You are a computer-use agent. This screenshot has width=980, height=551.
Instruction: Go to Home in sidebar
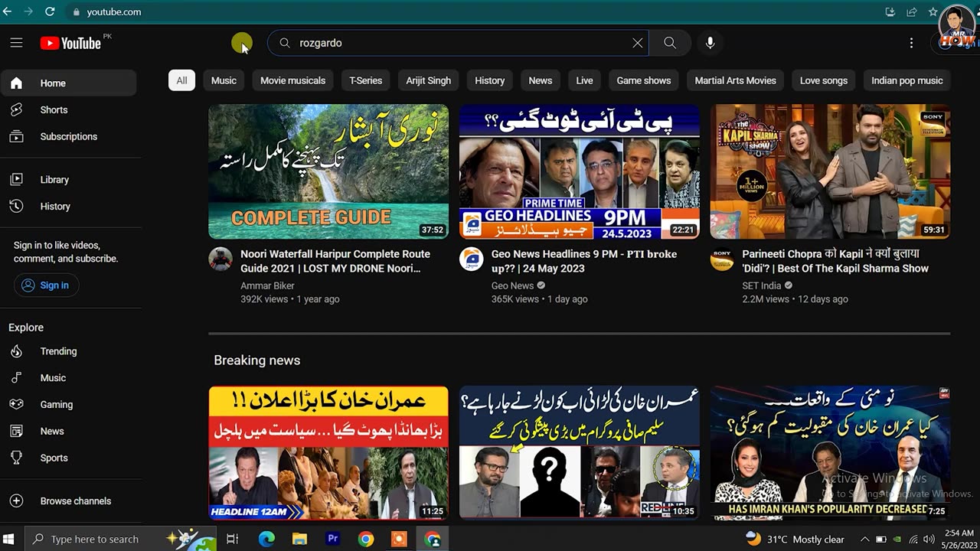click(x=69, y=83)
